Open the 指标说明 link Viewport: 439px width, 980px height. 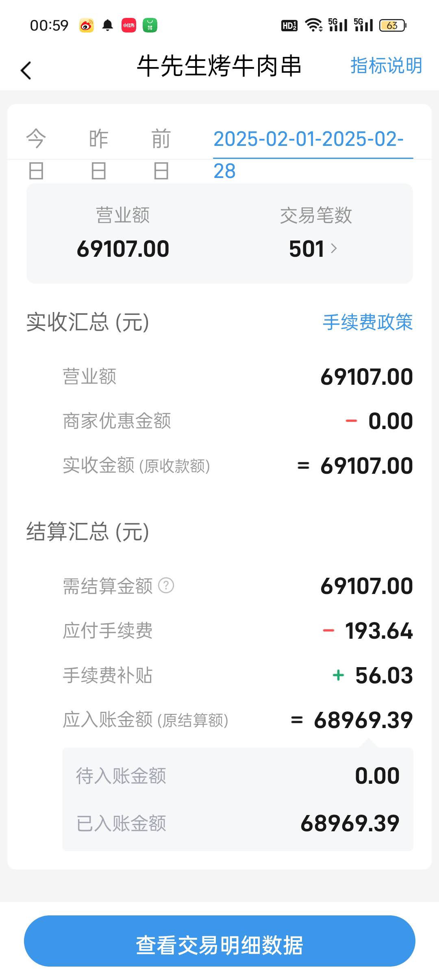pos(387,66)
